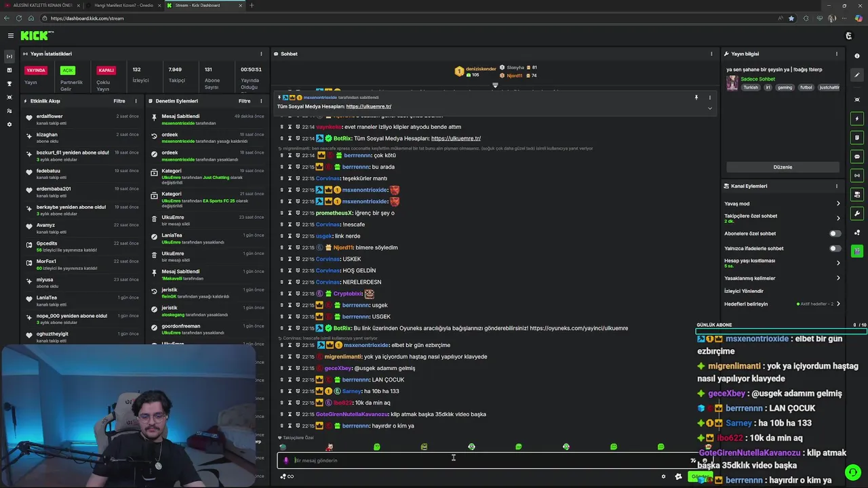868x488 pixels.
Task: Click the KAPALI multistream status badge
Action: [106, 70]
